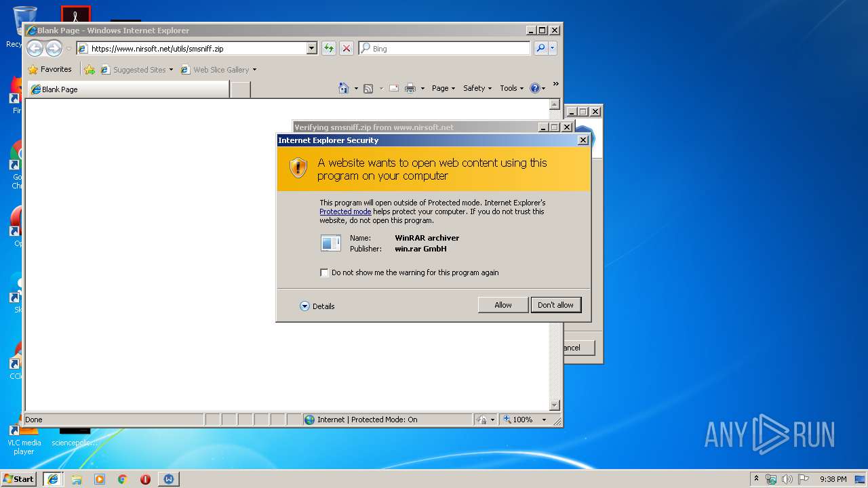This screenshot has width=868, height=488.
Task: Open Windows Explorer from taskbar
Action: 77,479
